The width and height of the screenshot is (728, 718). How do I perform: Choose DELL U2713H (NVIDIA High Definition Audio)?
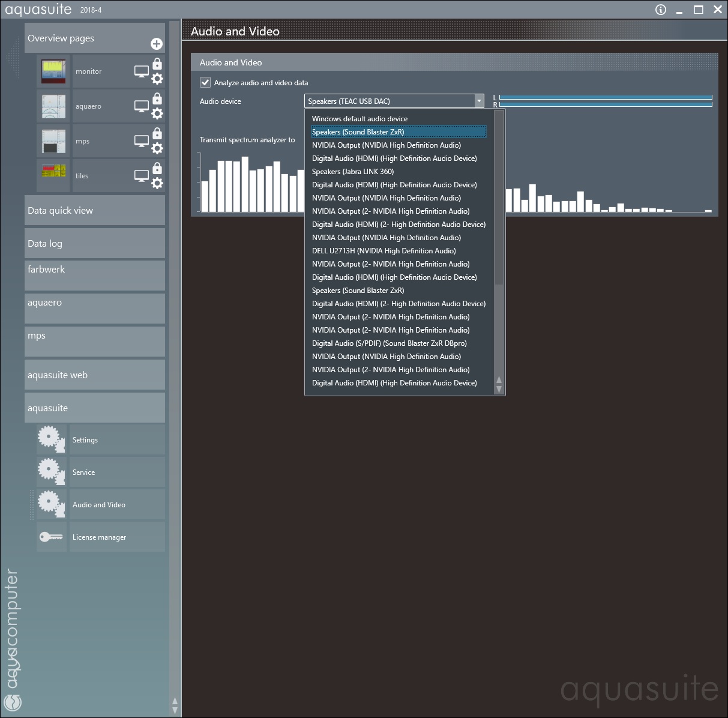point(399,251)
